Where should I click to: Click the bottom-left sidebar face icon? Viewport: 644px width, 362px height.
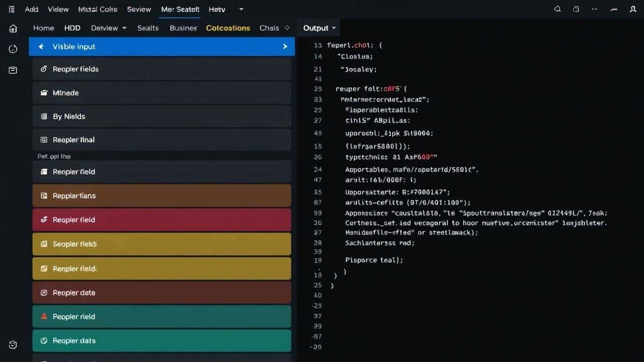[13, 345]
